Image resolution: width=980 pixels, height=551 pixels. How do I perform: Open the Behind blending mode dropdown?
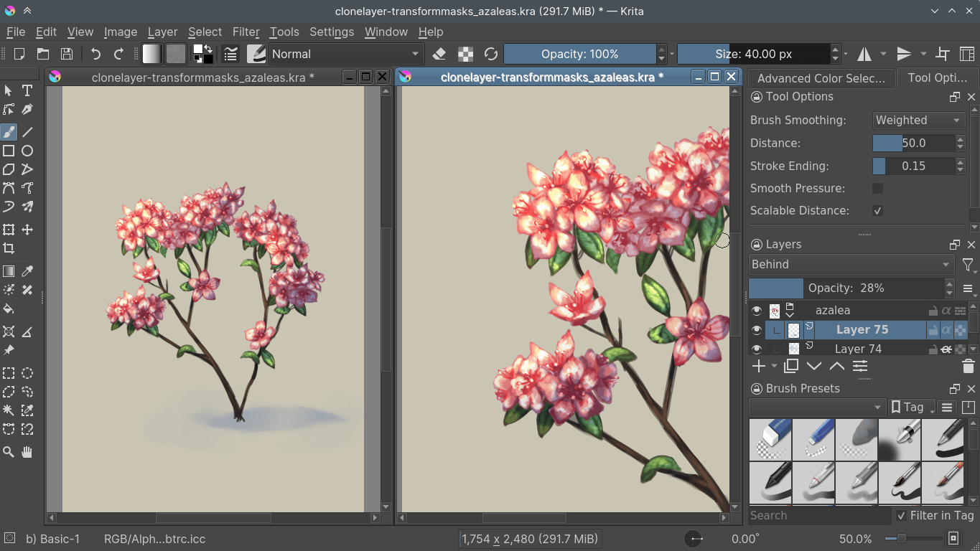tap(851, 264)
